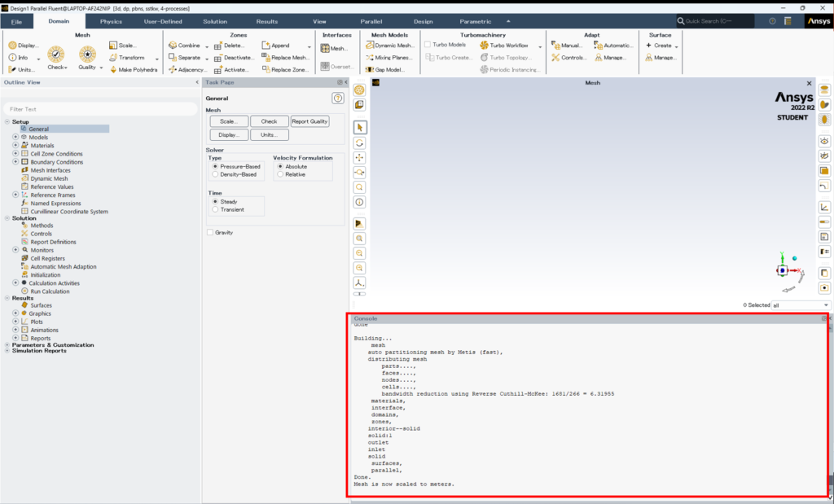Open the Adjacency zones tool
This screenshot has width=834, height=504.
[x=187, y=70]
